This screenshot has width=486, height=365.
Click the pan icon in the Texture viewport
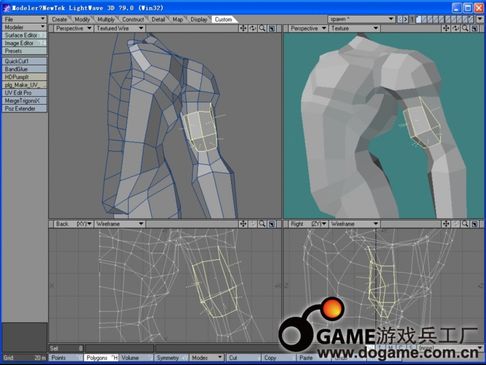[x=446, y=28]
